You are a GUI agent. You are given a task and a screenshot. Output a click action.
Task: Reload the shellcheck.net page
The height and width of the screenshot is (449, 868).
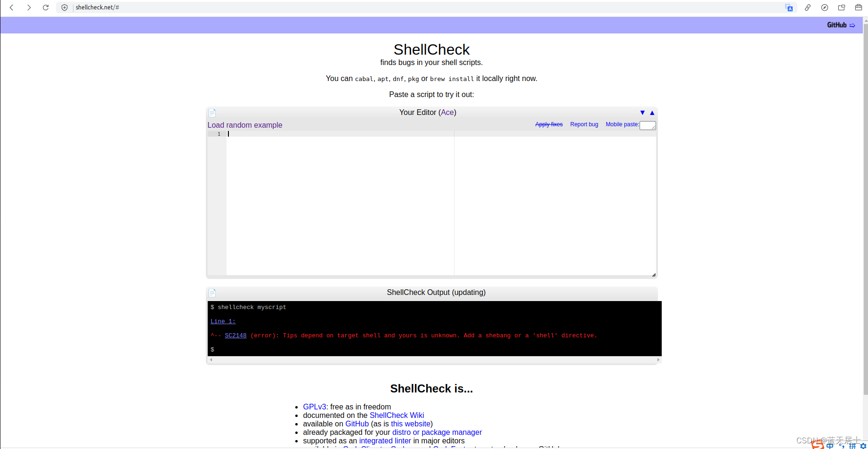coord(46,8)
